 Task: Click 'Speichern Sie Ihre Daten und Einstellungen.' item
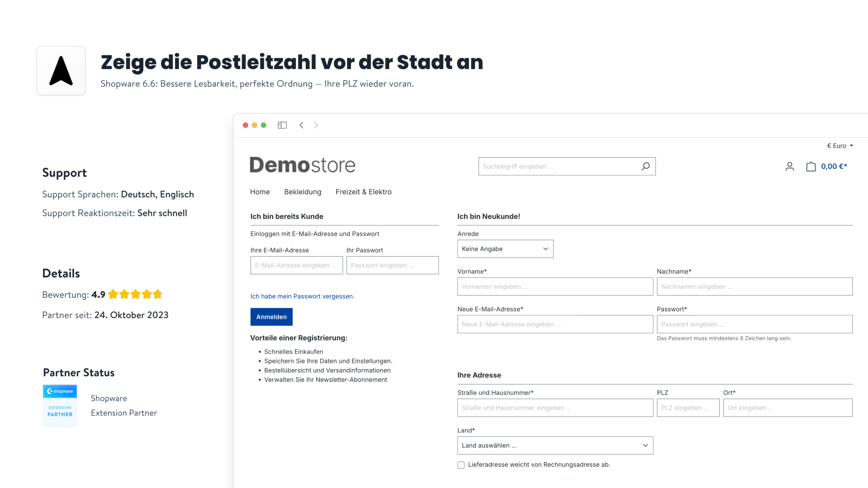pos(328,361)
